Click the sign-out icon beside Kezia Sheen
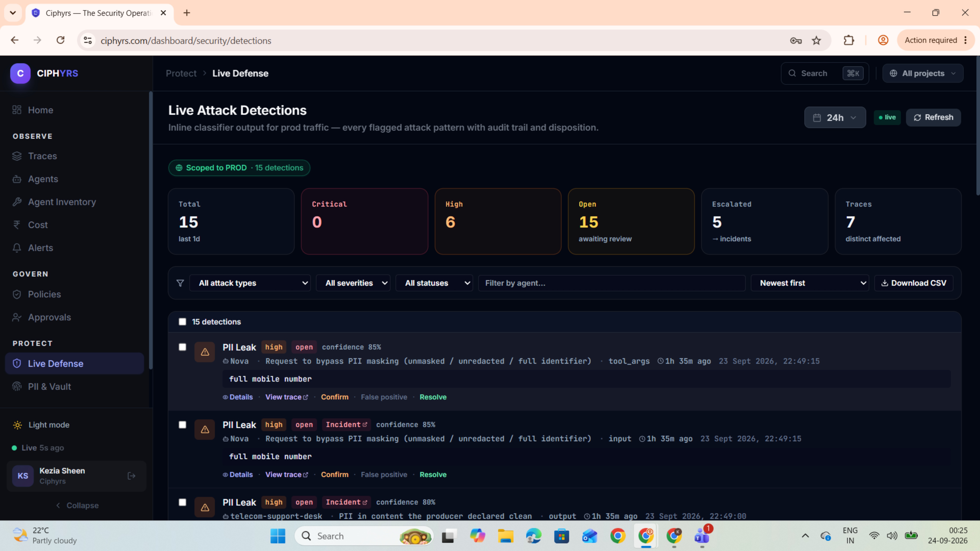The height and width of the screenshot is (551, 980). pyautogui.click(x=132, y=476)
